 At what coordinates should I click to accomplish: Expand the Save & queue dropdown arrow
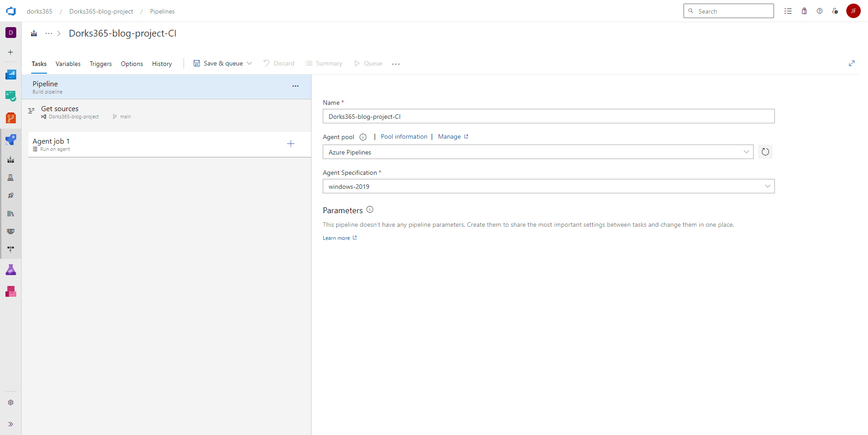pyautogui.click(x=250, y=63)
